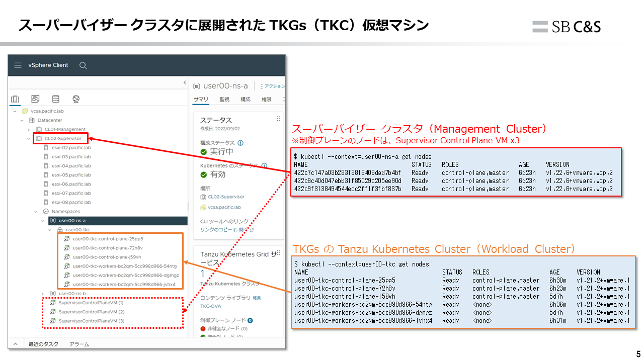Collapse vcsa.pacific.lab tree node

pyautogui.click(x=15, y=111)
